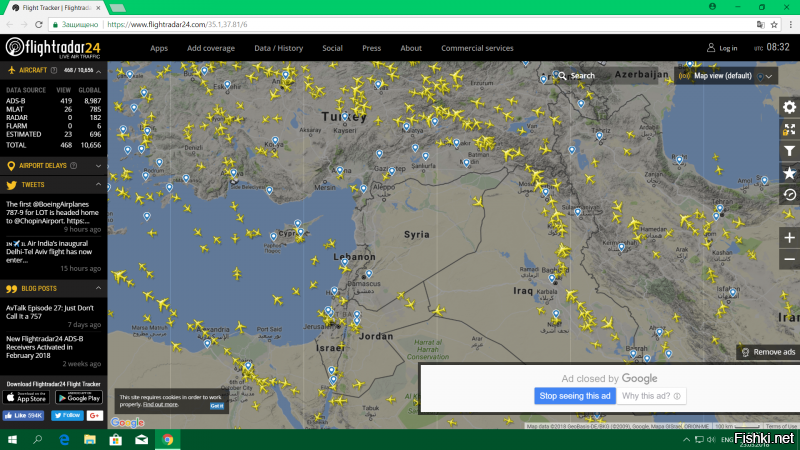Open the Map view (default) dropdown
The width and height of the screenshot is (800, 450).
point(726,76)
